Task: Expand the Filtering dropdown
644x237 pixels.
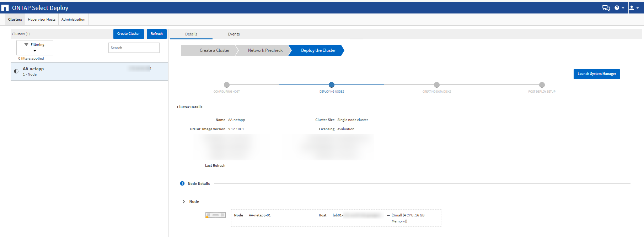Action: click(x=35, y=50)
